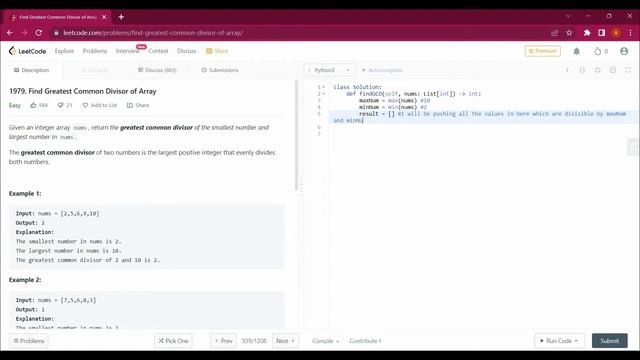Screen dimensions: 640x360
Task: Click Add to List heart
Action: tap(100, 105)
